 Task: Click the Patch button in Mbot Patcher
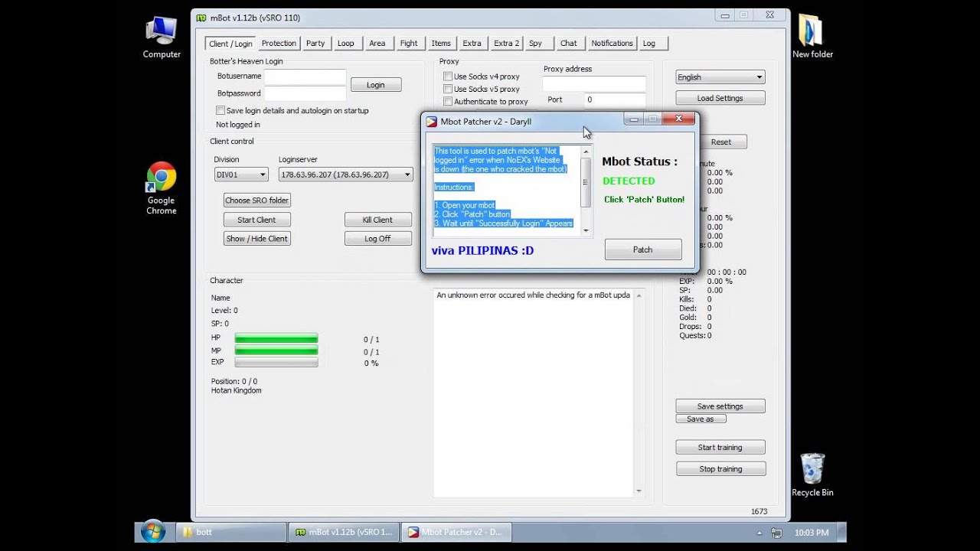point(643,249)
